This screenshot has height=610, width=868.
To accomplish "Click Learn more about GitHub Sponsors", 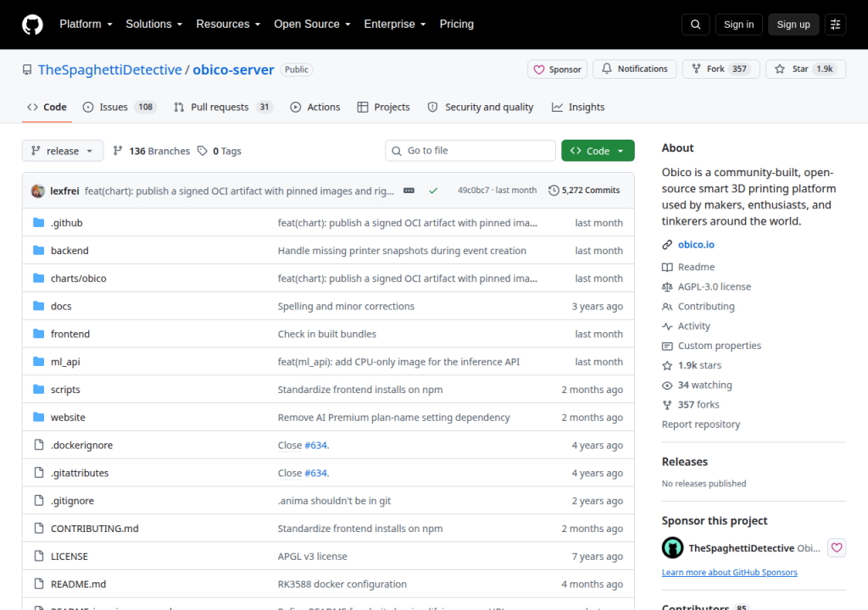I will point(729,573).
